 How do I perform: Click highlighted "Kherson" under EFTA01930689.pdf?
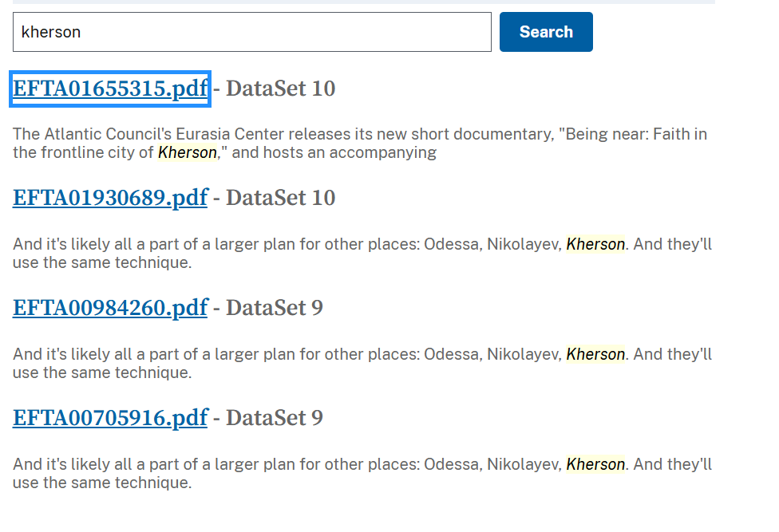pos(595,244)
